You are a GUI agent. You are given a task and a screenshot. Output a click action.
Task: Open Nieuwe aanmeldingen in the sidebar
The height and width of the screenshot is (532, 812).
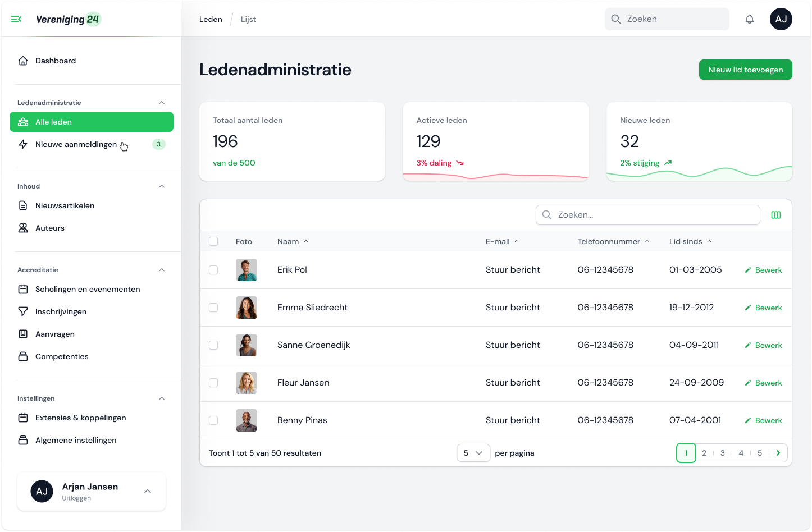pyautogui.click(x=76, y=144)
